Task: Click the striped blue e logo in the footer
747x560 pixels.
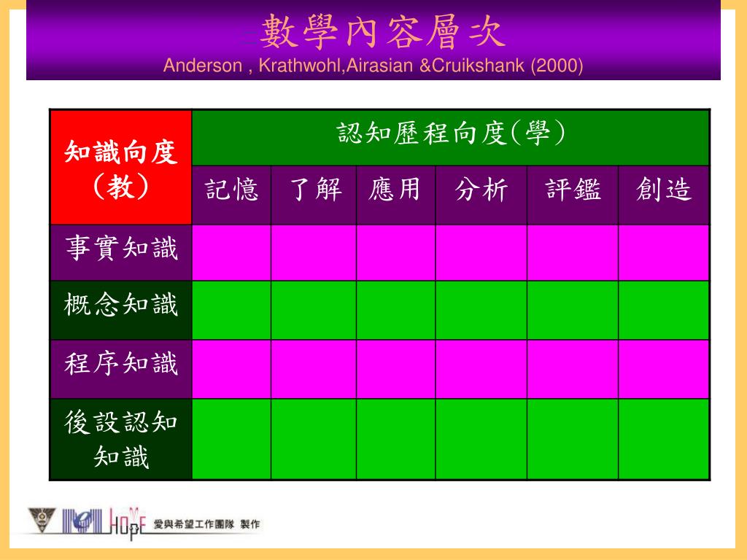Action: click(82, 521)
